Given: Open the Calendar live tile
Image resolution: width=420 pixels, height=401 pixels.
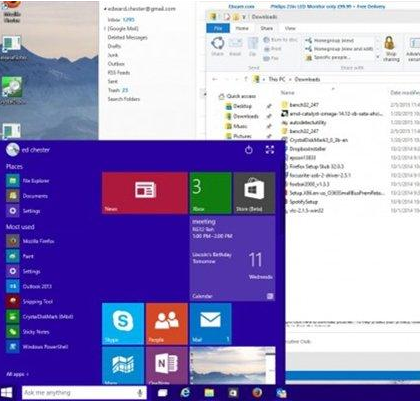Looking at the screenshot, I should pos(233,258).
